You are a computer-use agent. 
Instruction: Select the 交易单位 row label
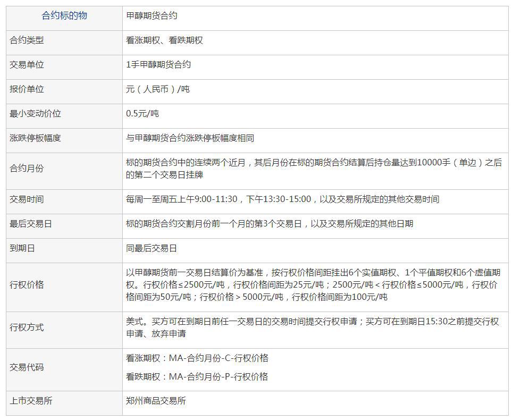pyautogui.click(x=27, y=65)
